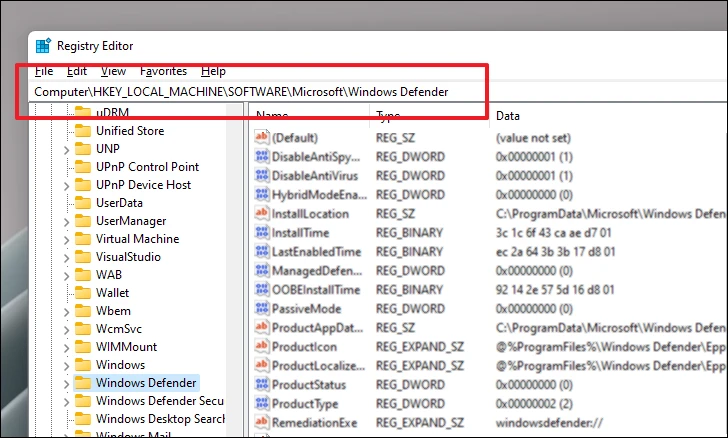This screenshot has width=728, height=438.
Task: Select the OOBEInstallTime value name
Action: pyautogui.click(x=316, y=290)
